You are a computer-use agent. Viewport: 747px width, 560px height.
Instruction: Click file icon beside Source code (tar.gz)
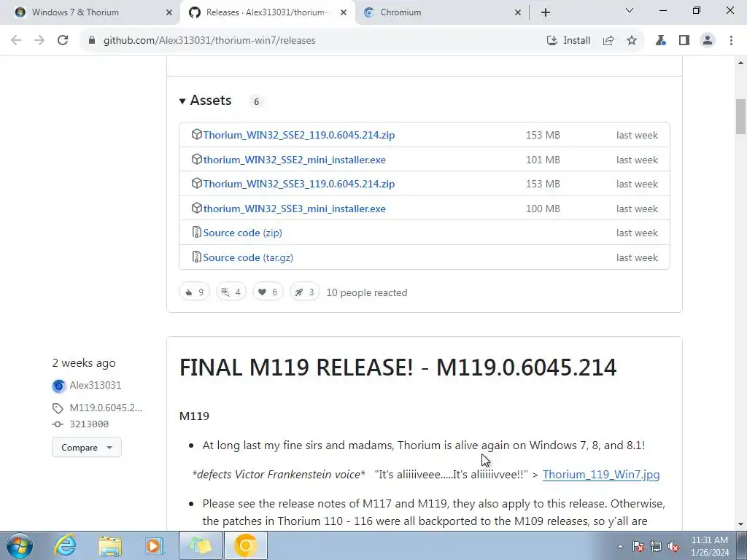196,257
